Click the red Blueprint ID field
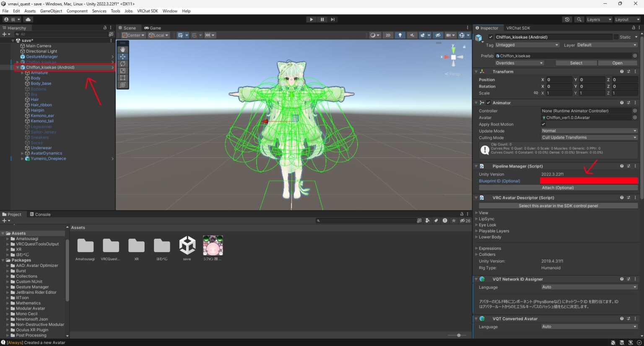Viewport: 644px width, 346px height. point(589,181)
